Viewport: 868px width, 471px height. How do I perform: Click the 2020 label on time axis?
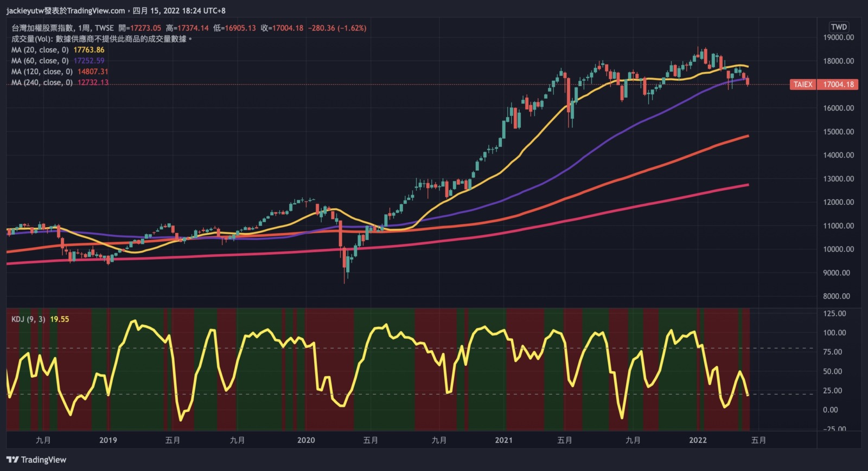(306, 440)
